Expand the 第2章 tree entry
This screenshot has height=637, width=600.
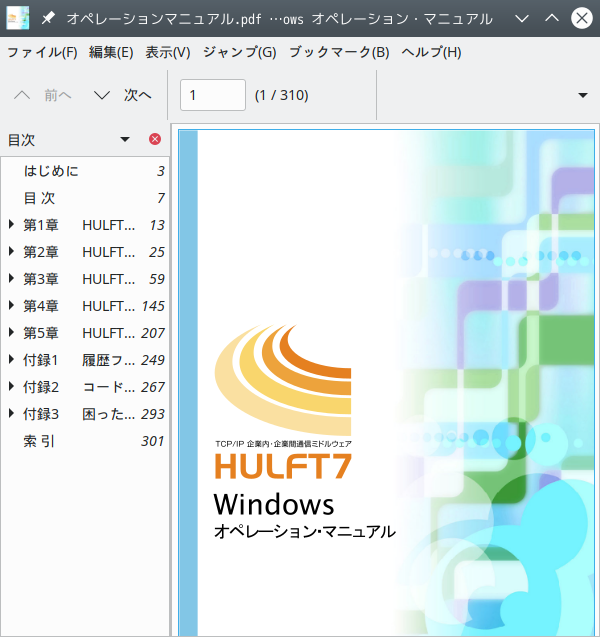11,251
